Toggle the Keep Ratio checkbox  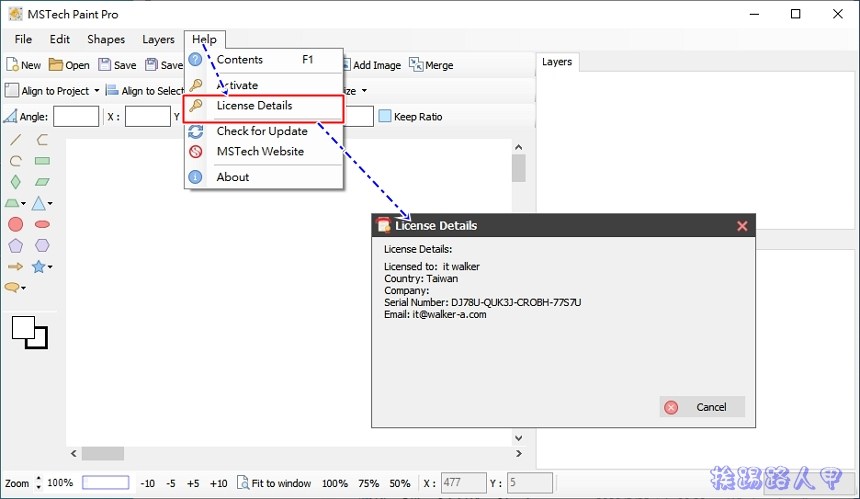click(x=385, y=116)
